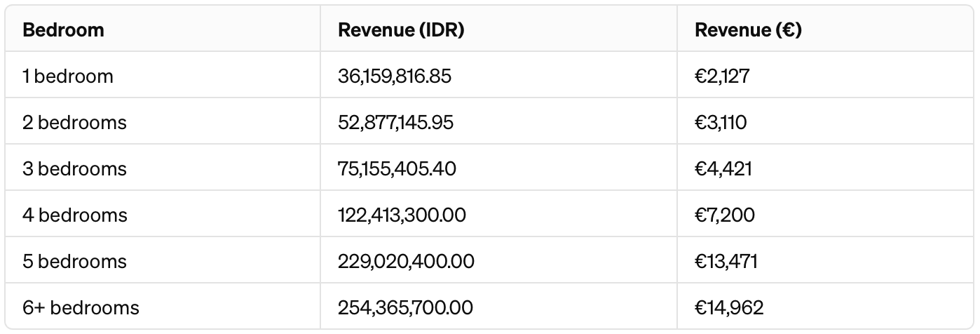Click the euro value €13,471
Image resolution: width=980 pixels, height=334 pixels.
point(726,261)
